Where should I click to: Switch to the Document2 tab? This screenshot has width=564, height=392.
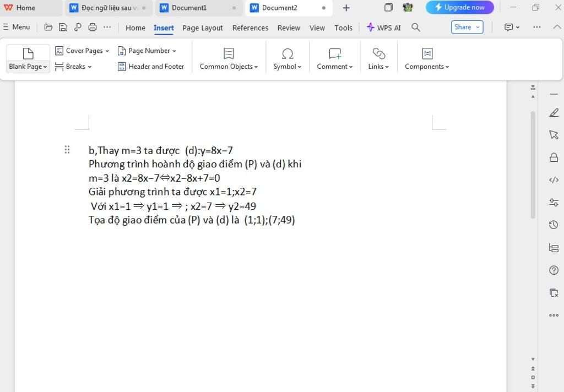click(289, 8)
